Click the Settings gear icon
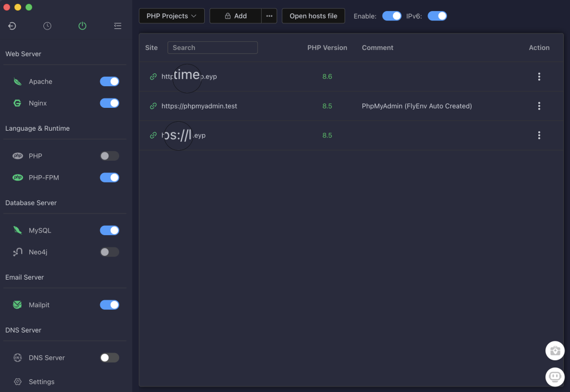The width and height of the screenshot is (570, 392). pyautogui.click(x=17, y=382)
